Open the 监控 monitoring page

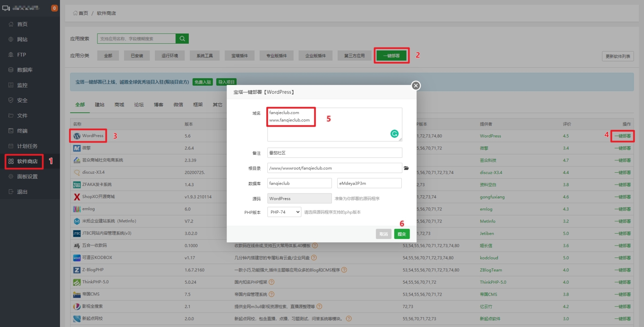click(22, 85)
